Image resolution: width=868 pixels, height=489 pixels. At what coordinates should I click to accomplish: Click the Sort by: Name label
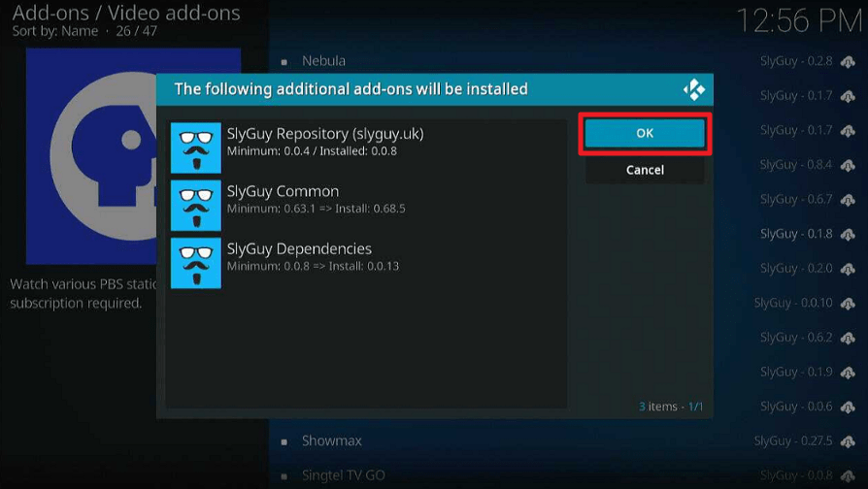[54, 31]
